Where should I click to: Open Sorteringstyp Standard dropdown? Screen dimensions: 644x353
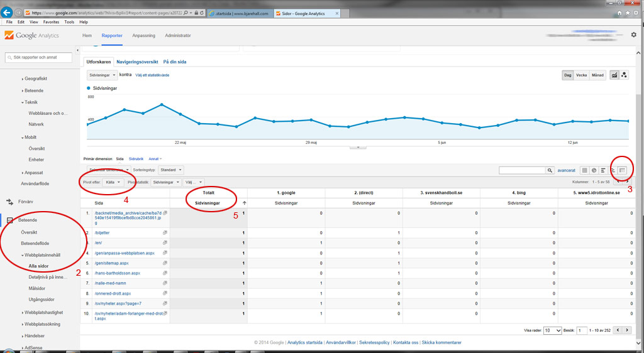pyautogui.click(x=170, y=170)
